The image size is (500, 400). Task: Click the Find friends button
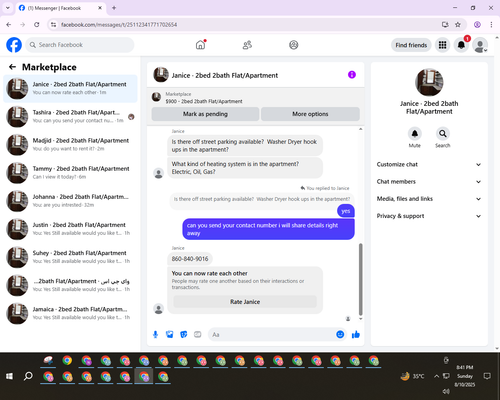[411, 45]
